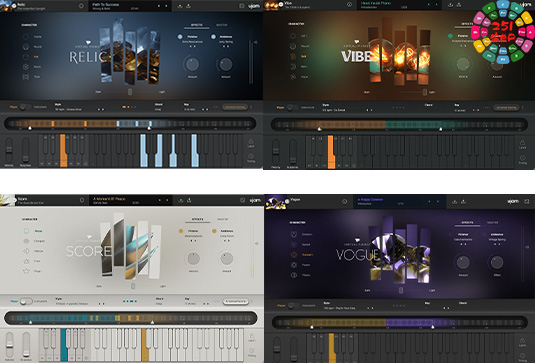Click Relic's speaker volume icon

point(256,42)
